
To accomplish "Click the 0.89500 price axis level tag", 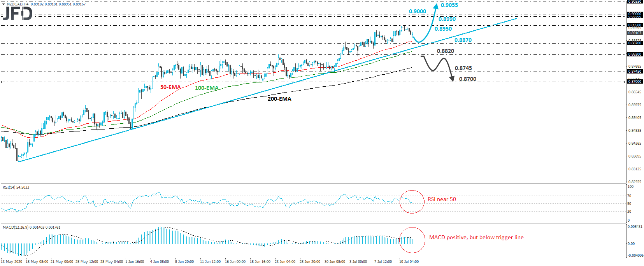I will click(635, 25).
